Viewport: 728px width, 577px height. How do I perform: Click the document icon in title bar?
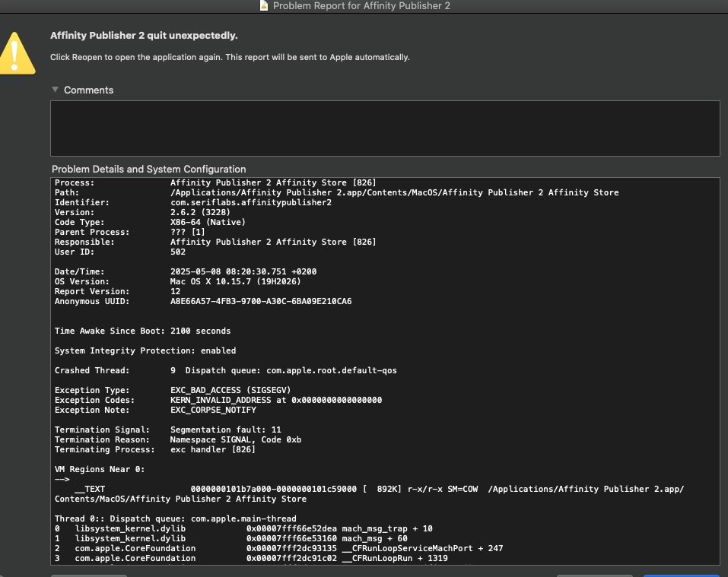[264, 5]
